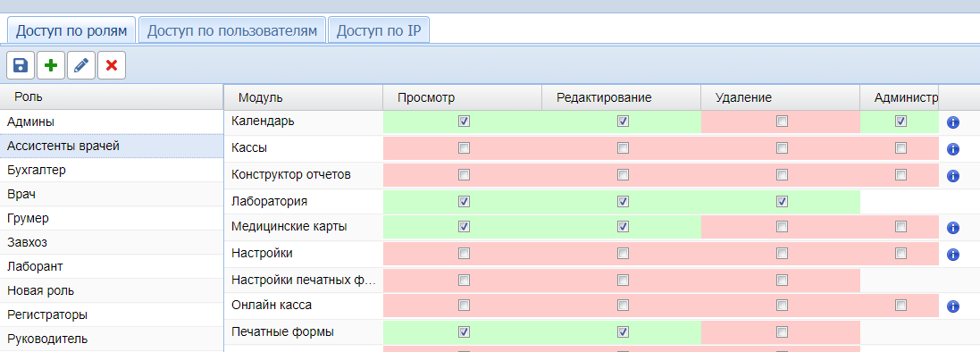Enable Администрирование for Онлайн касса
Image resolution: width=980 pixels, height=352 pixels.
[900, 306]
